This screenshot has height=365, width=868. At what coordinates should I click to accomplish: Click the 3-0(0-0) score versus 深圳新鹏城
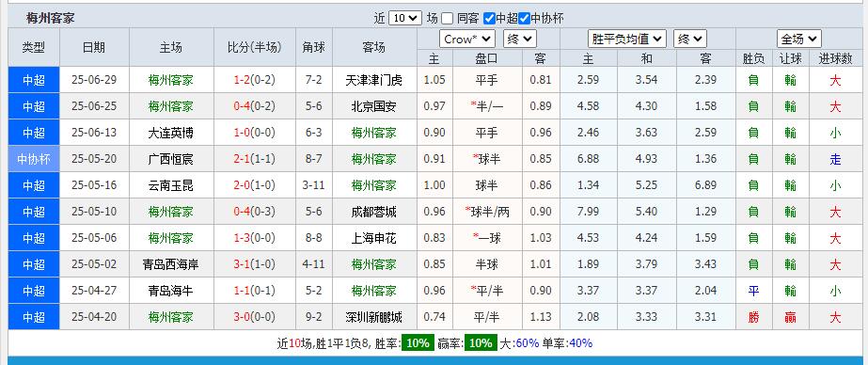coord(255,317)
